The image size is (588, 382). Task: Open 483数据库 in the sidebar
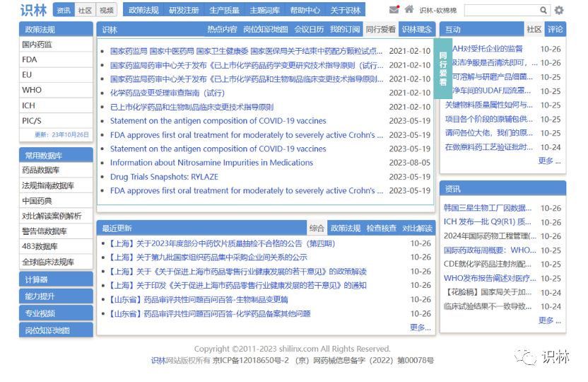(x=56, y=247)
